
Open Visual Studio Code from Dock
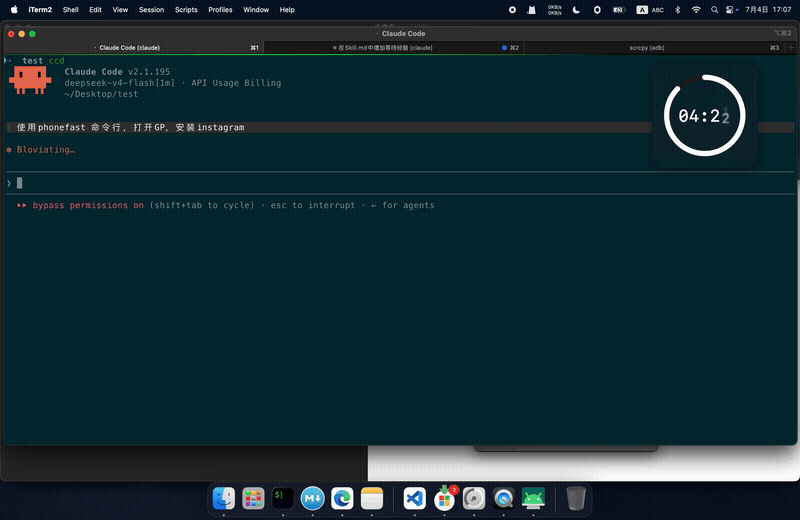tap(414, 499)
